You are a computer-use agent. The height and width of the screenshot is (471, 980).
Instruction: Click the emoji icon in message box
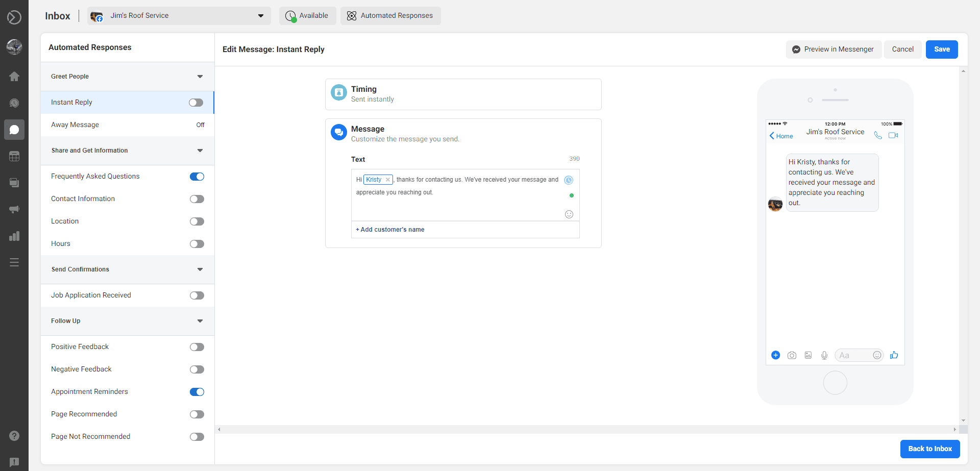coord(569,214)
